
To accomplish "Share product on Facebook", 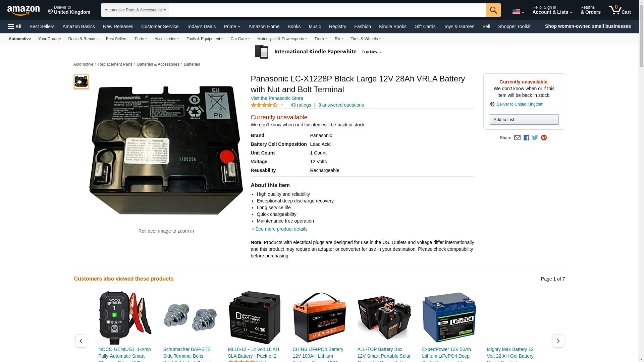I will (x=526, y=138).
